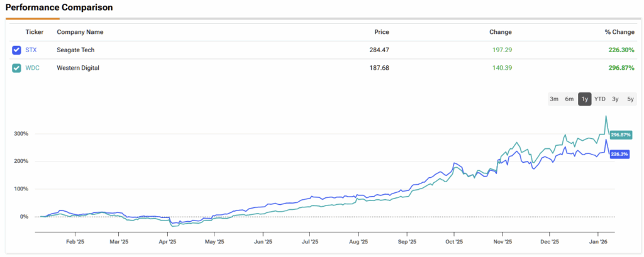Switch chart to 6m range

569,99
